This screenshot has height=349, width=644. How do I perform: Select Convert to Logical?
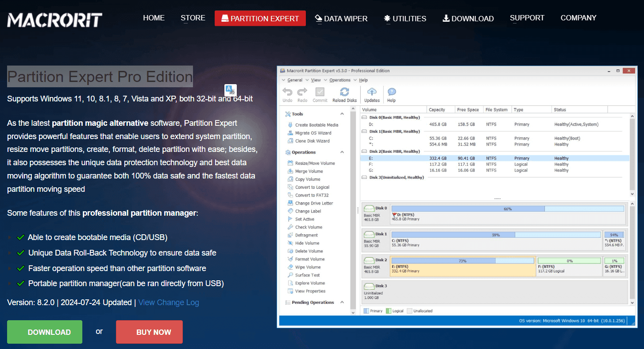pos(309,187)
